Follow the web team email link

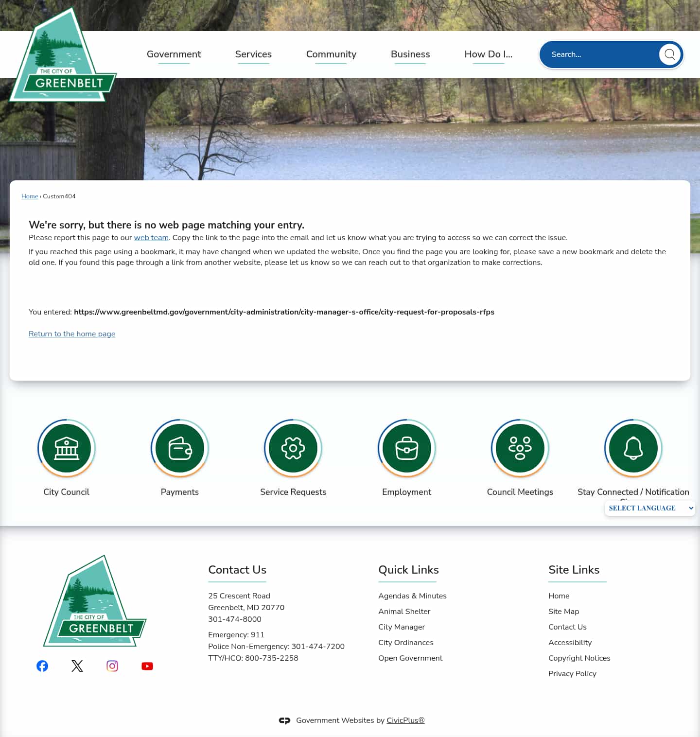pos(151,238)
